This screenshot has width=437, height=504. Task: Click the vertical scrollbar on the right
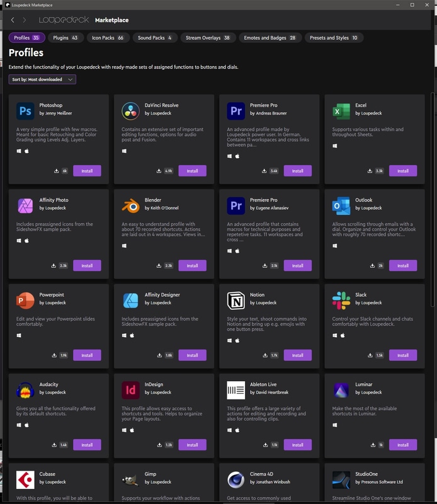coord(433,189)
